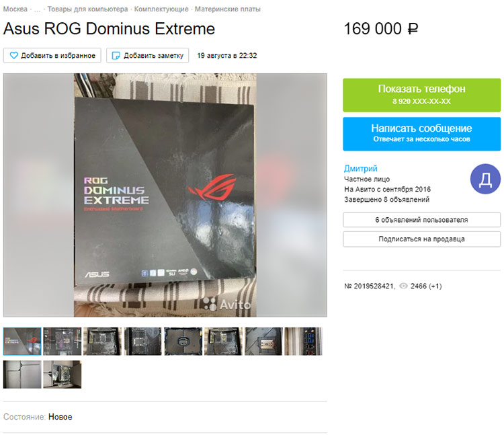Viewport: 504px width, 435px height.
Task: Select the seventh thumbnail with socket bracket
Action: [x=263, y=341]
